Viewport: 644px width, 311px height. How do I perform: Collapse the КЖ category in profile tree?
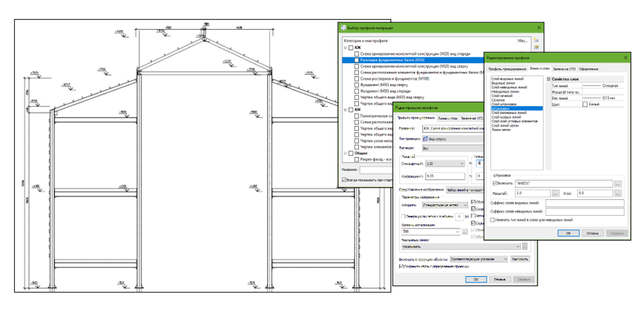click(x=344, y=48)
